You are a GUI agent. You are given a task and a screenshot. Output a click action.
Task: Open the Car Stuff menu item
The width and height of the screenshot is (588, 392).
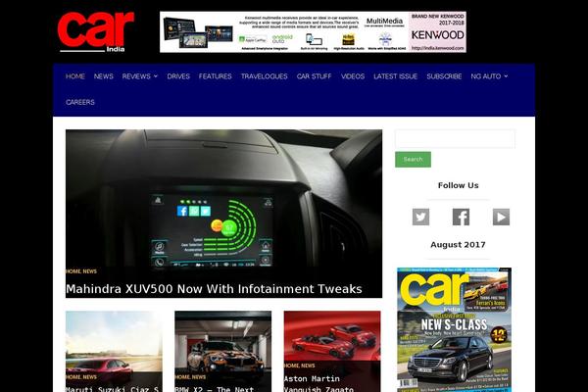click(x=314, y=76)
